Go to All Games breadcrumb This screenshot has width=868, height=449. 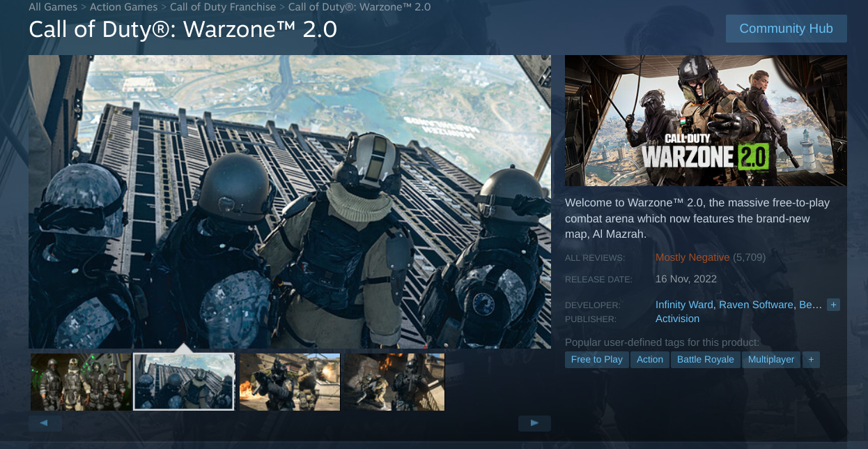(x=53, y=7)
